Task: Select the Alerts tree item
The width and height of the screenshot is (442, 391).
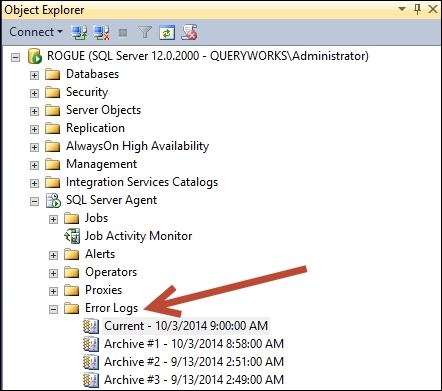Action: click(100, 254)
